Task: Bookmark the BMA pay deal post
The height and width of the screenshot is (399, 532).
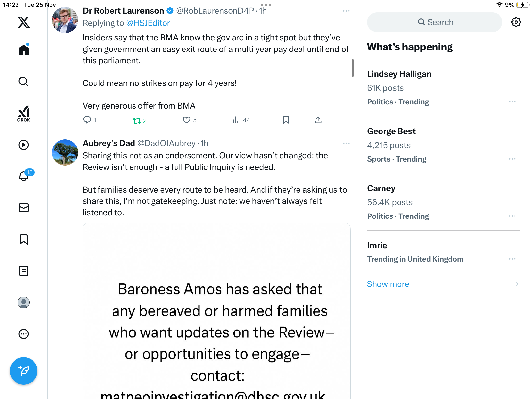Action: (286, 120)
